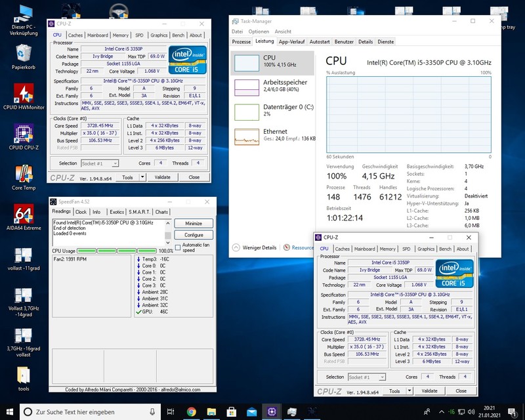This screenshot has width=525, height=420.
Task: Open the Charts tab in SpeedFan
Action: [x=161, y=212]
